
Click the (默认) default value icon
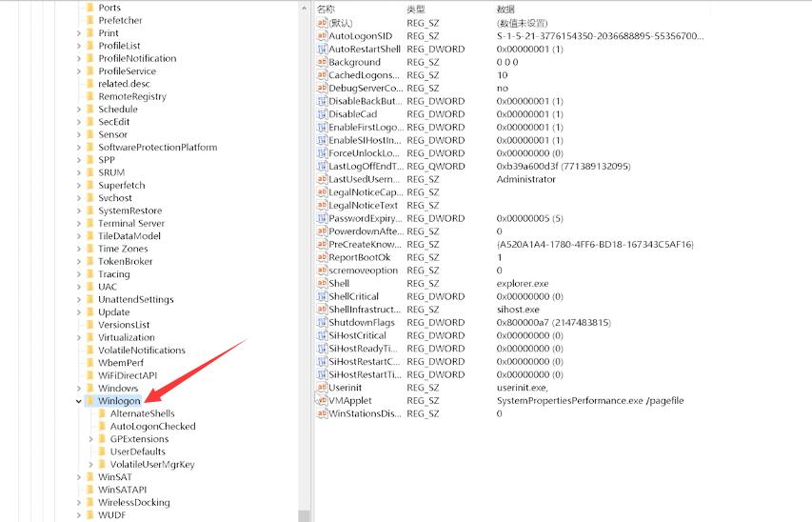322,23
